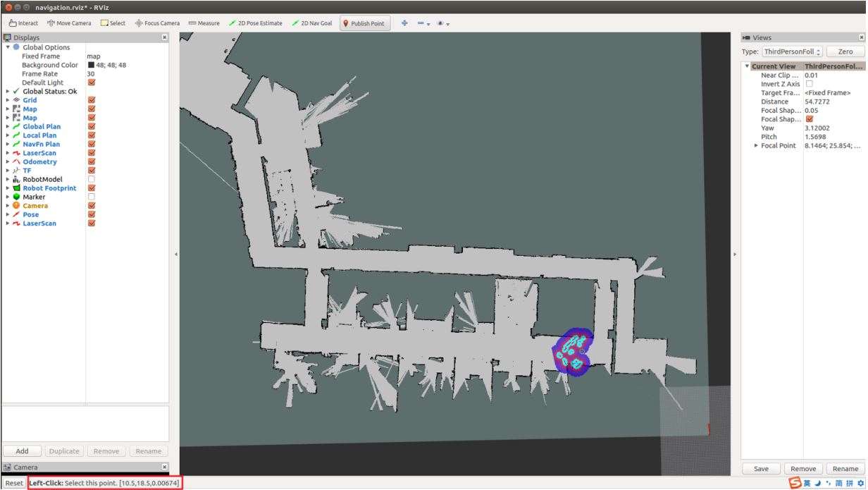
Task: Select the 2D Nav Goal tool
Action: pyautogui.click(x=311, y=23)
